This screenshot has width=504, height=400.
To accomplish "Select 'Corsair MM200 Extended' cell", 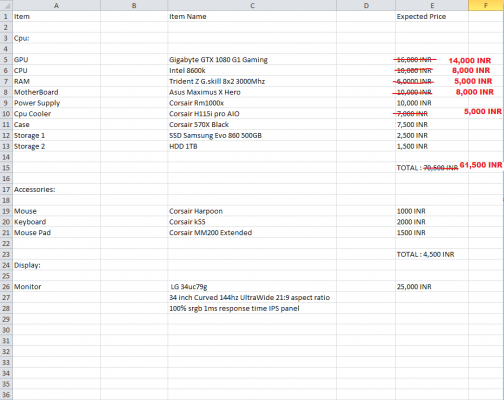I will coord(252,233).
